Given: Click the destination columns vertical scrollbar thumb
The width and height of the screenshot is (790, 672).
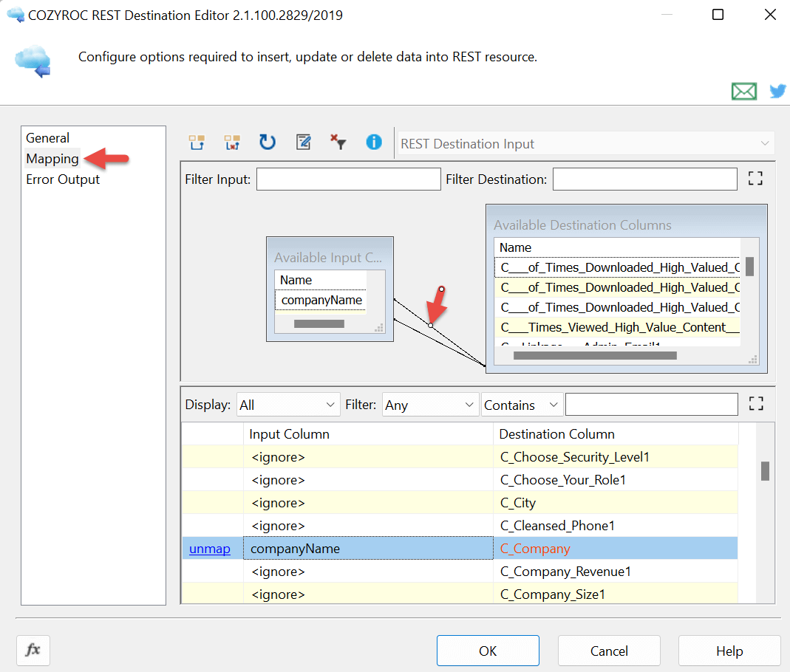Looking at the screenshot, I should pyautogui.click(x=749, y=267).
